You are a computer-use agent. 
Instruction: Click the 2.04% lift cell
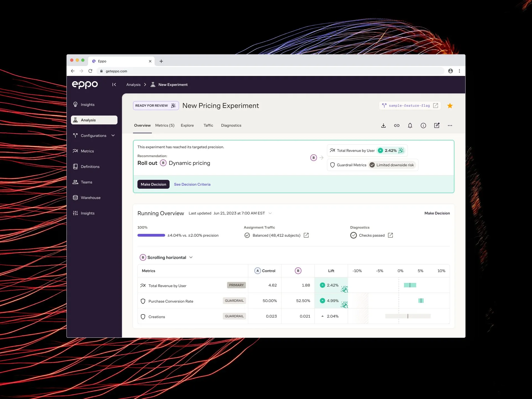tap(331, 316)
